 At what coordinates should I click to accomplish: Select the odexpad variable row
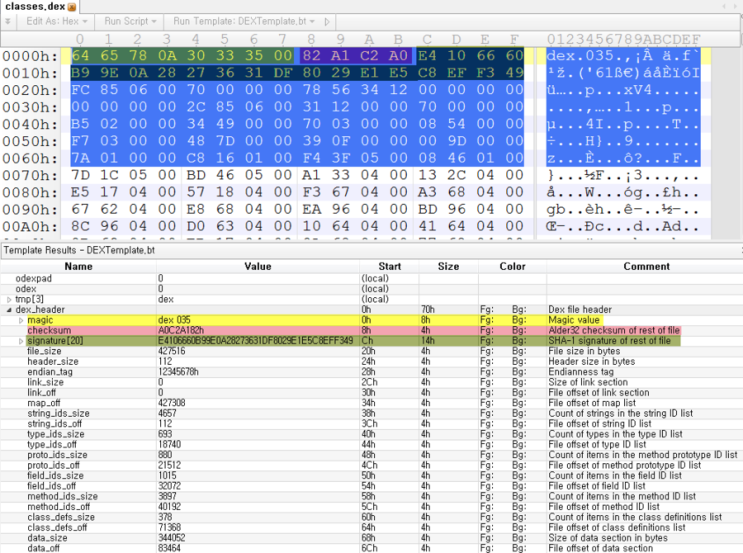click(372, 279)
